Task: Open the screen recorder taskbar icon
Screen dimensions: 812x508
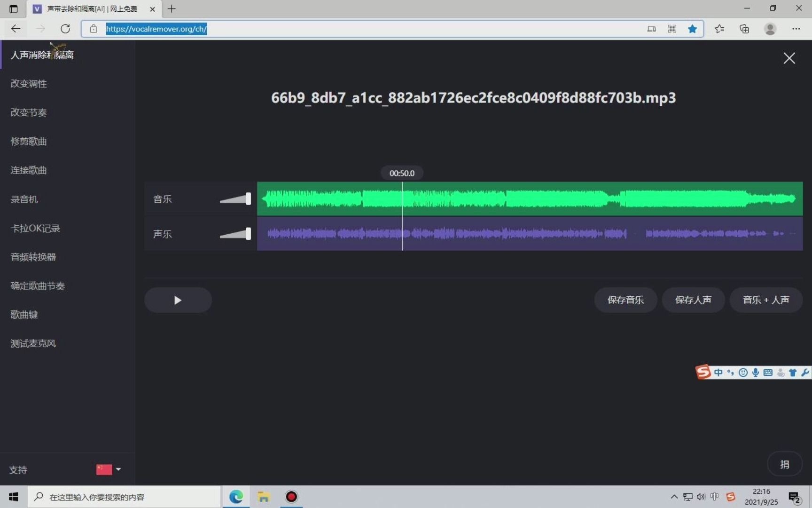Action: click(x=291, y=497)
